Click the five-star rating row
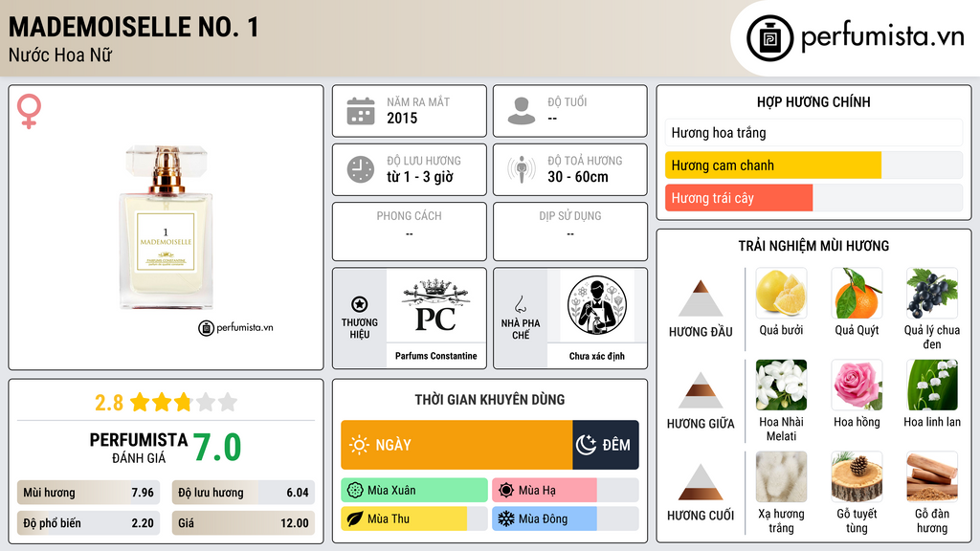Viewport: 980px width, 551px height. pos(184,403)
